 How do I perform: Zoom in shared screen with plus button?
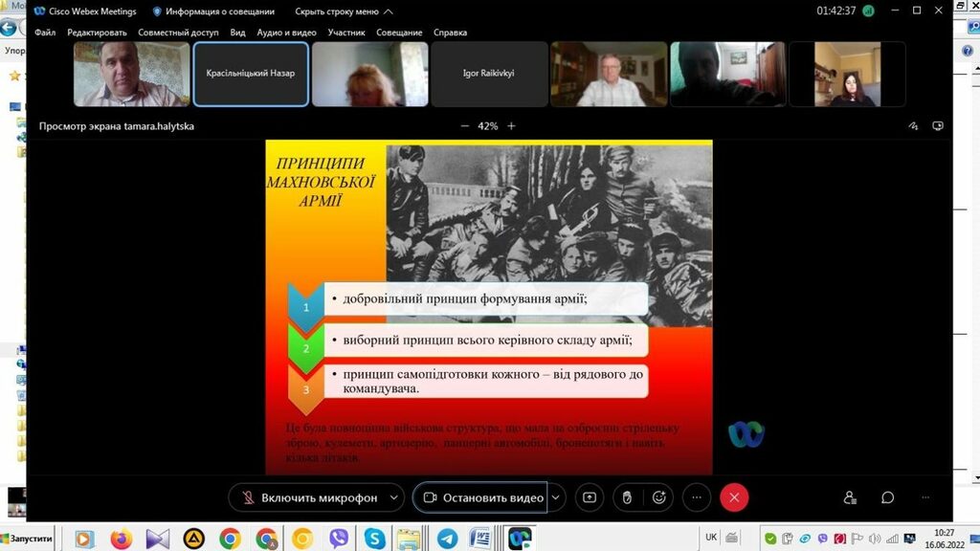[x=511, y=125]
